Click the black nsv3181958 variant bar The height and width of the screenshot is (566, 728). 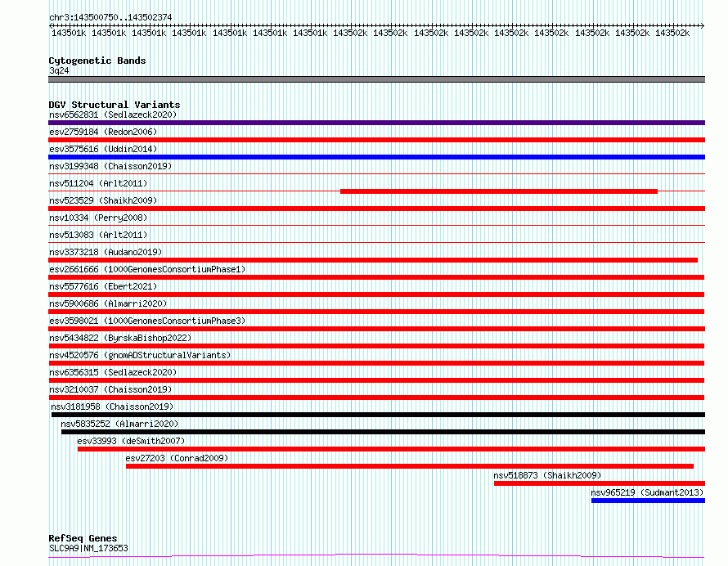[378, 415]
